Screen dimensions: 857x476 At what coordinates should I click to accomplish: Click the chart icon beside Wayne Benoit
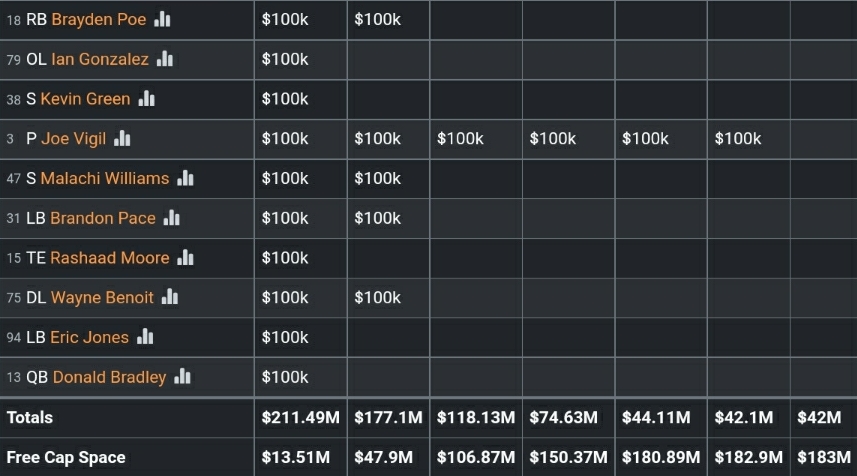point(170,297)
